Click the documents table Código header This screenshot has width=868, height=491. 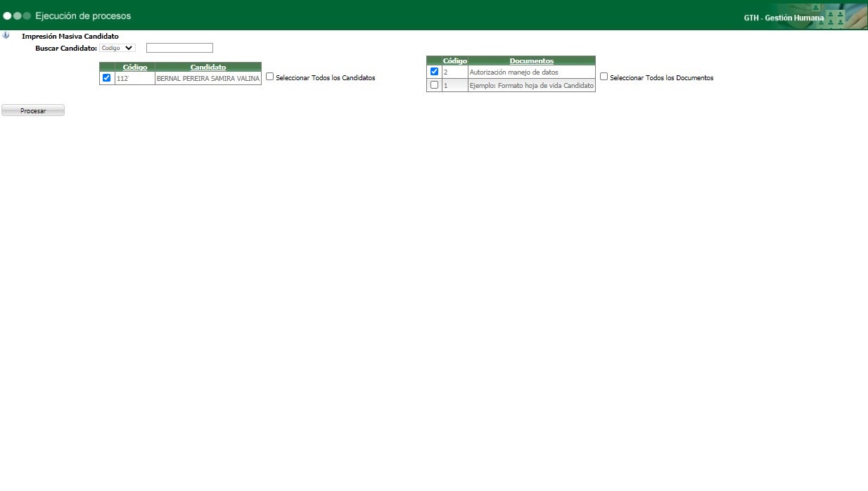coord(455,60)
